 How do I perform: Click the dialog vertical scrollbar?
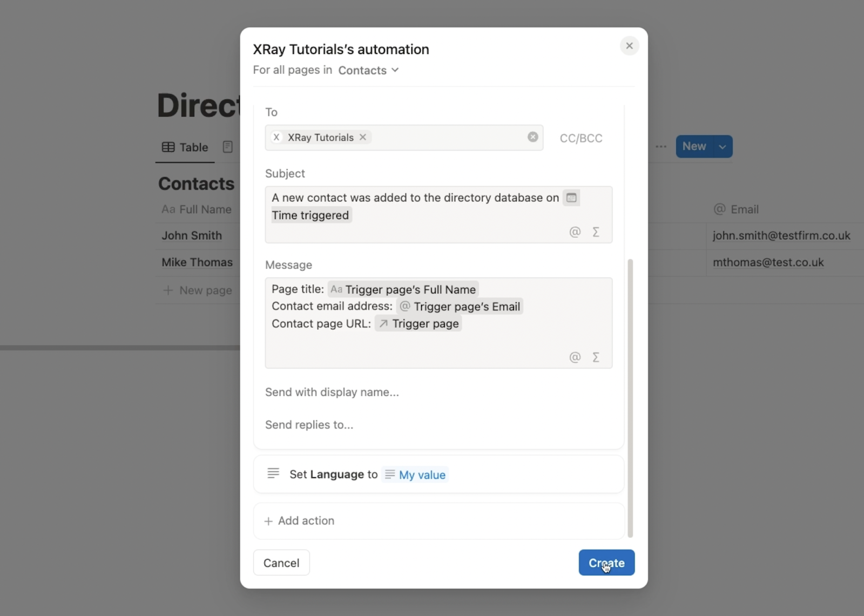coord(630,398)
